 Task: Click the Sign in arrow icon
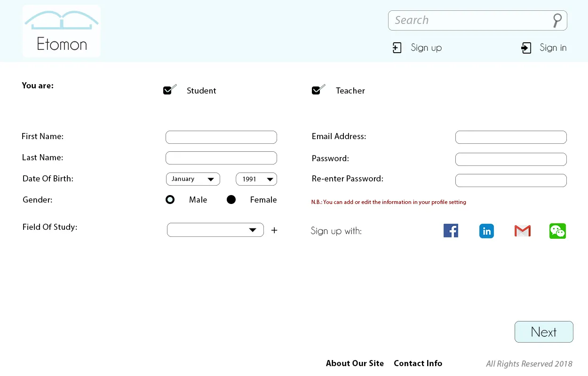click(x=526, y=48)
